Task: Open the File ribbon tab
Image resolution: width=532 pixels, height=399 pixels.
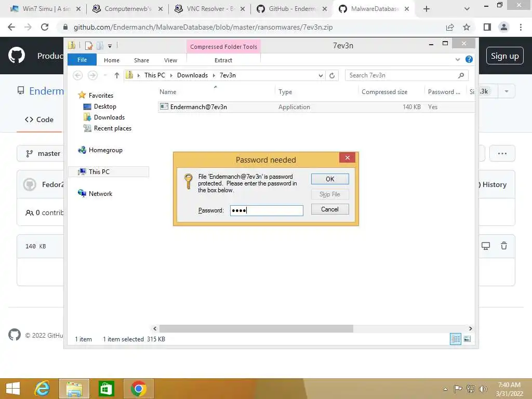Action: 82,60
